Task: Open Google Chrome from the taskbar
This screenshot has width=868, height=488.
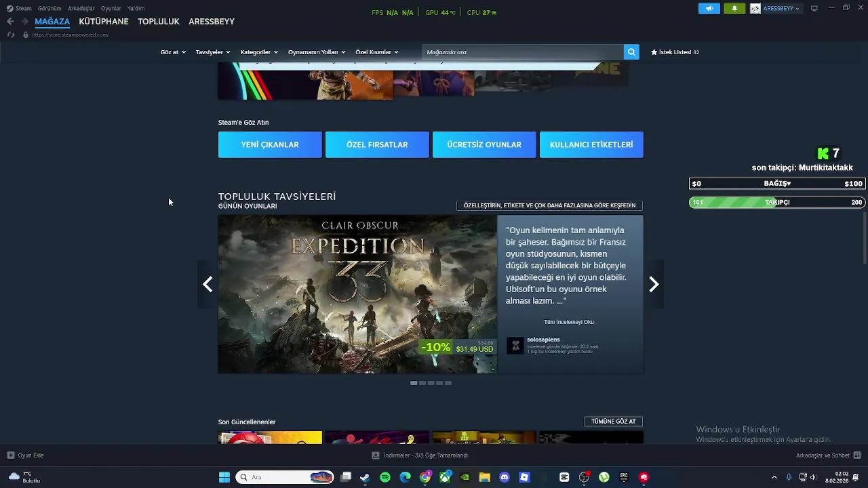Action: 425,477
